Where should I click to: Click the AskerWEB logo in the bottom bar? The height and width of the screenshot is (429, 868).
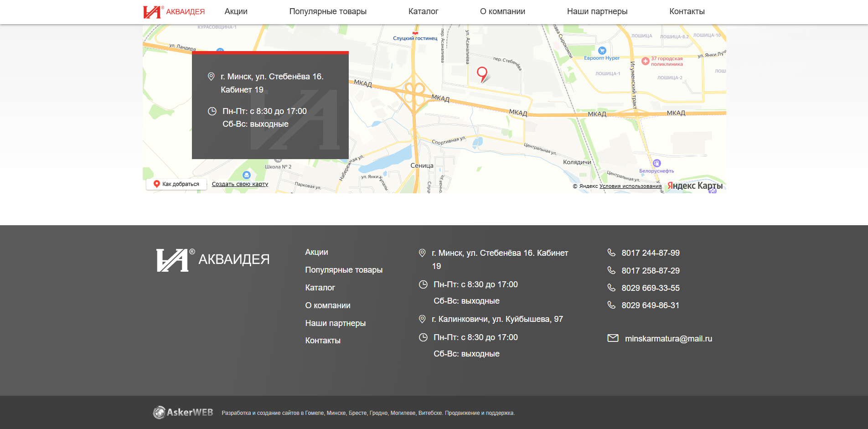(183, 413)
